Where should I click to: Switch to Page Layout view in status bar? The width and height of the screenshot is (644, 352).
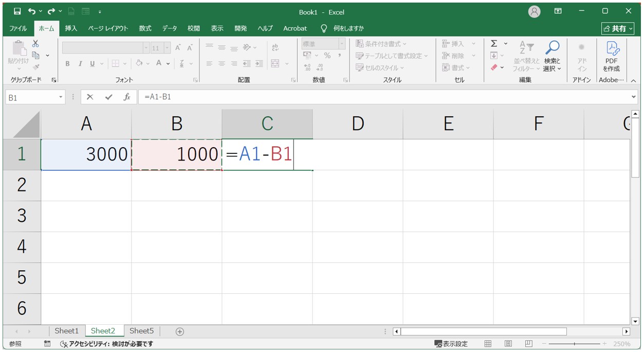tap(508, 344)
